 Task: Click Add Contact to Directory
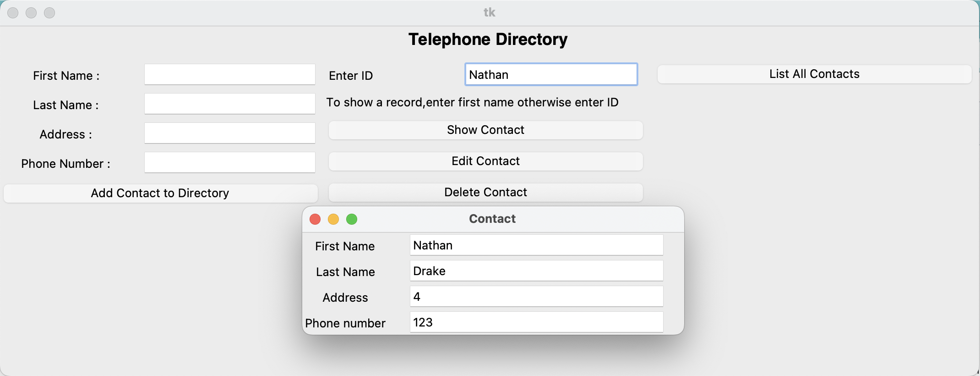(x=160, y=193)
